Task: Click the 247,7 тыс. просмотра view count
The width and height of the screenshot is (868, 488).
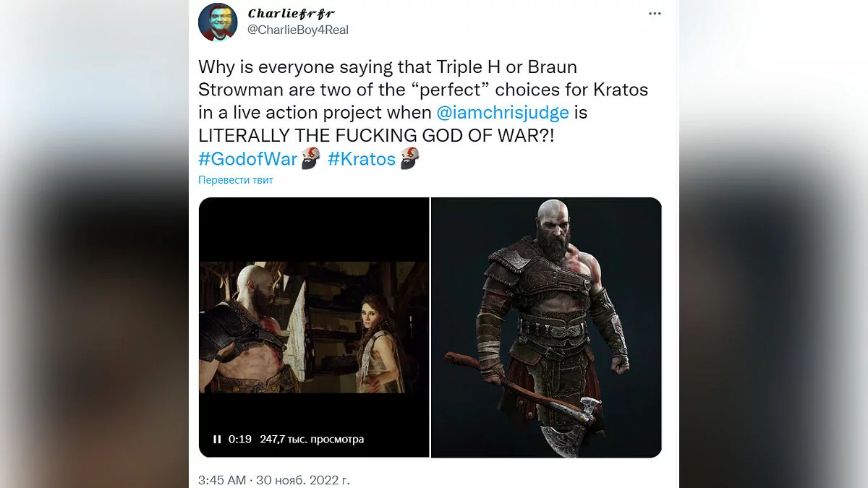Action: click(312, 439)
